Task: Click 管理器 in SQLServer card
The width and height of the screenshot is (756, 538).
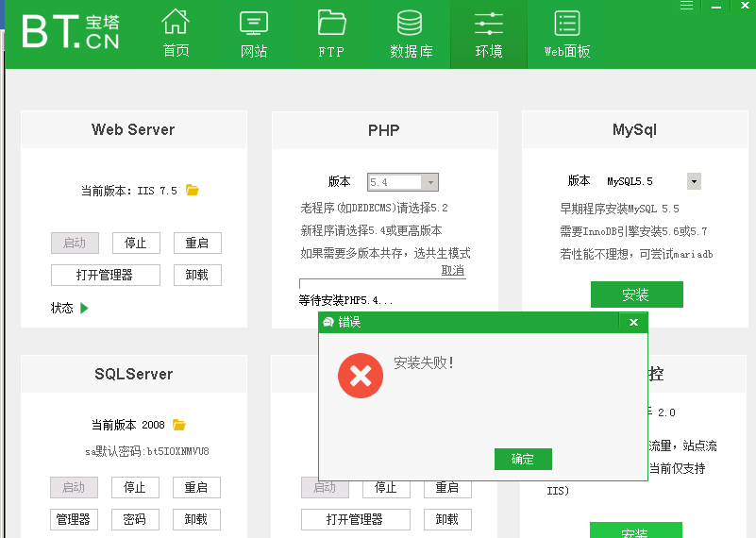Action: [74, 519]
